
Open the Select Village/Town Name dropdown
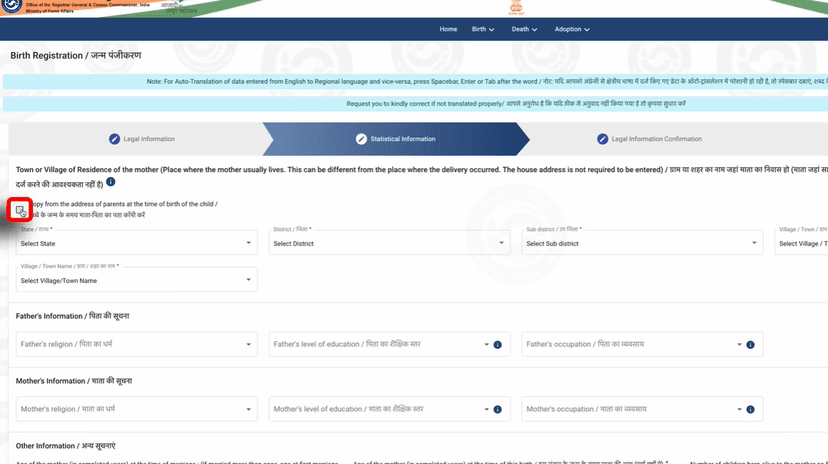click(137, 280)
